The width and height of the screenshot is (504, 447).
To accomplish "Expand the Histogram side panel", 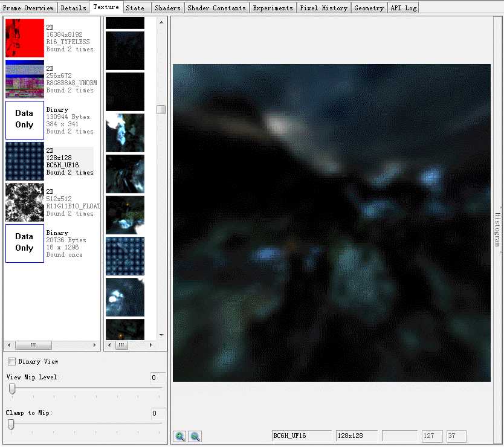I will pyautogui.click(x=497, y=229).
